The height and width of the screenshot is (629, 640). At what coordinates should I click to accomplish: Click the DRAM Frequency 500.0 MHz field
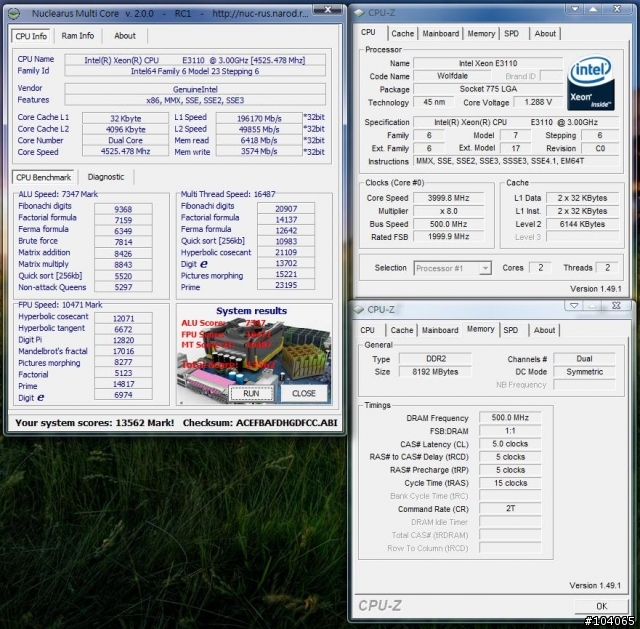510,418
